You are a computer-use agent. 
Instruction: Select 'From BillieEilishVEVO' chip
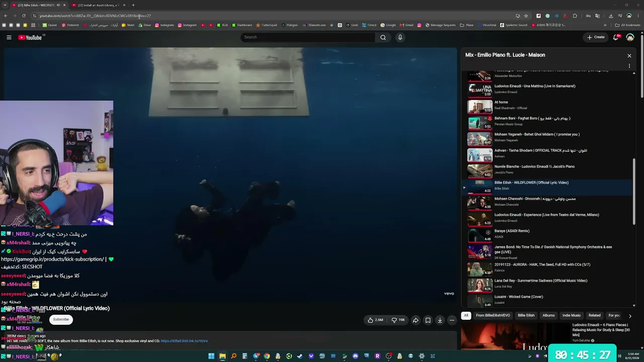click(x=493, y=316)
